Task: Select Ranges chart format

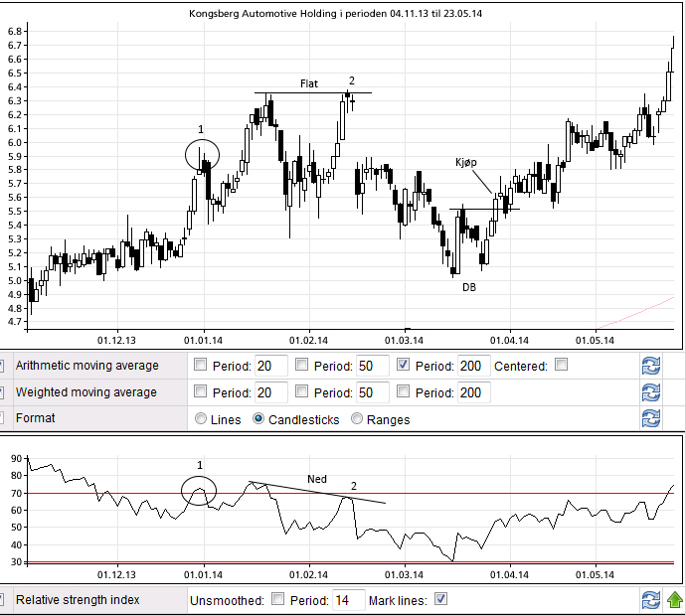Action: click(x=357, y=419)
